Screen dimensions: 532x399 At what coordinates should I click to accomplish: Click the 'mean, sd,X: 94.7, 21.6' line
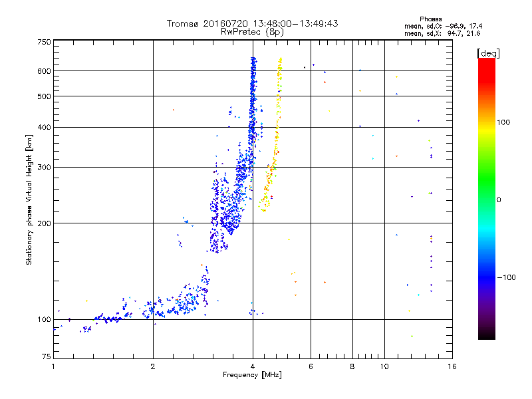(442, 33)
